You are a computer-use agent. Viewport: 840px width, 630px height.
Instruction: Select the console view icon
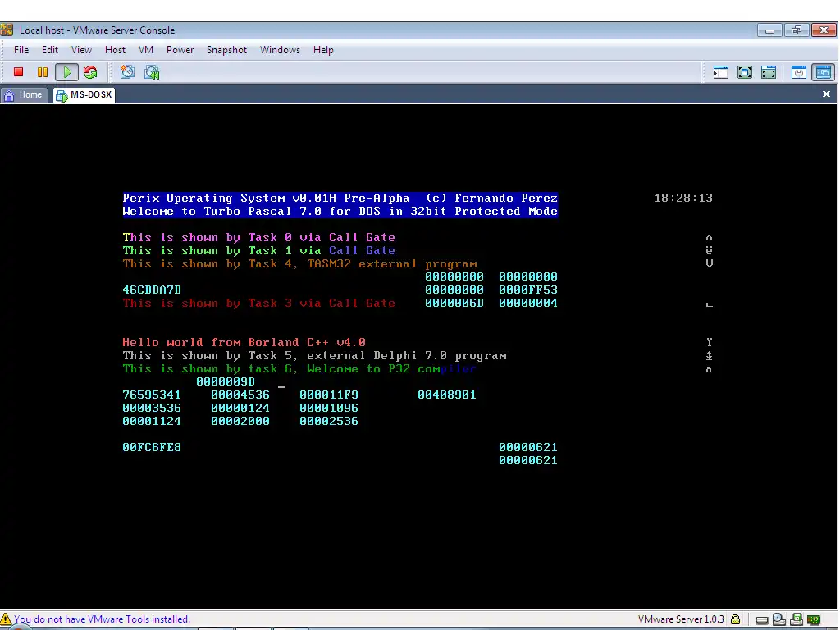click(x=824, y=72)
